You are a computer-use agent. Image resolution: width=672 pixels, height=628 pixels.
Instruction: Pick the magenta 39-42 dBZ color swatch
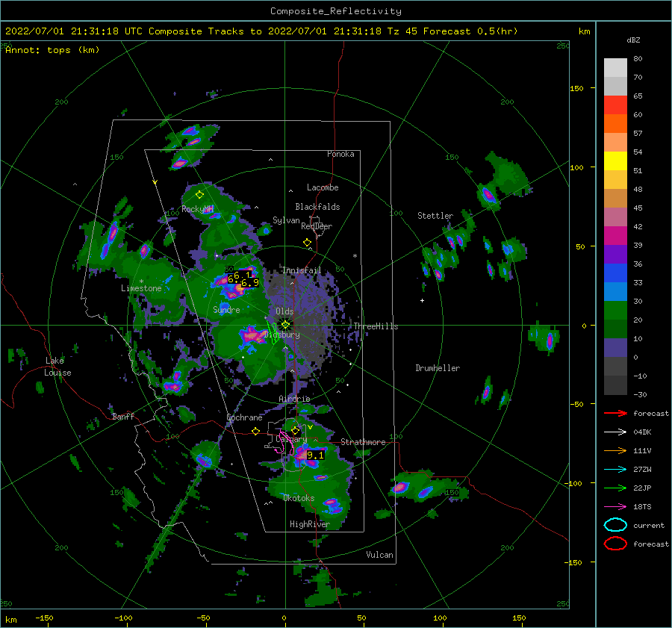coord(615,236)
